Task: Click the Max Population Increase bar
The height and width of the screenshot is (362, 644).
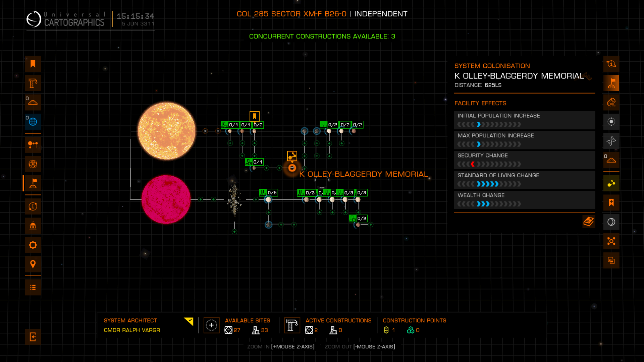Action: point(524,140)
